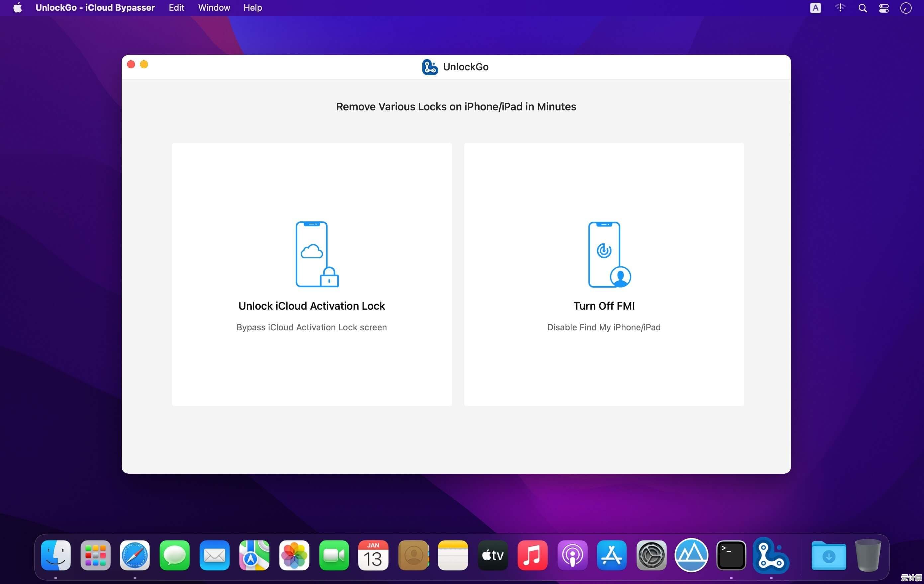
Task: Click 'Bypass iCloud Activation Lock screen' text
Action: point(312,327)
